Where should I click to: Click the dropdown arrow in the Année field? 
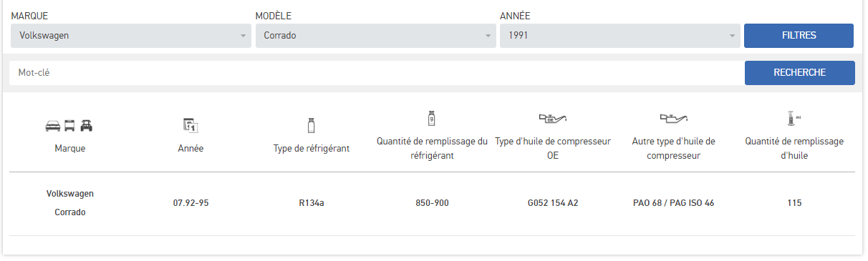(732, 36)
